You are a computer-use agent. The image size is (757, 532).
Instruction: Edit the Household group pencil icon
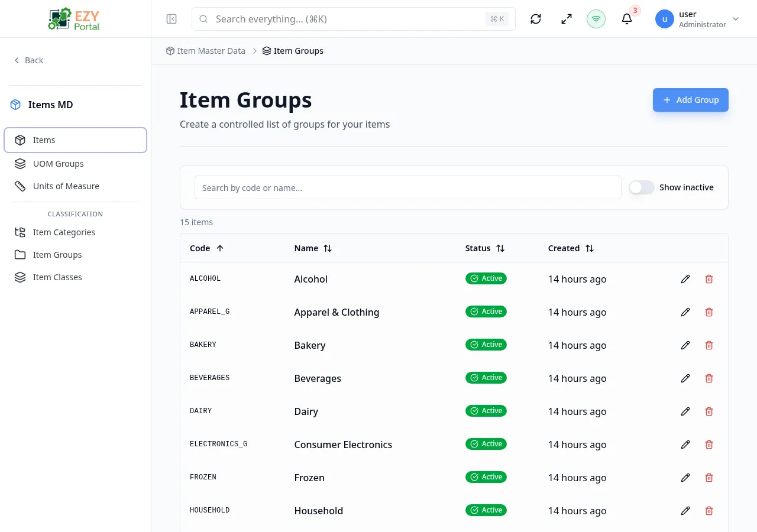click(685, 511)
